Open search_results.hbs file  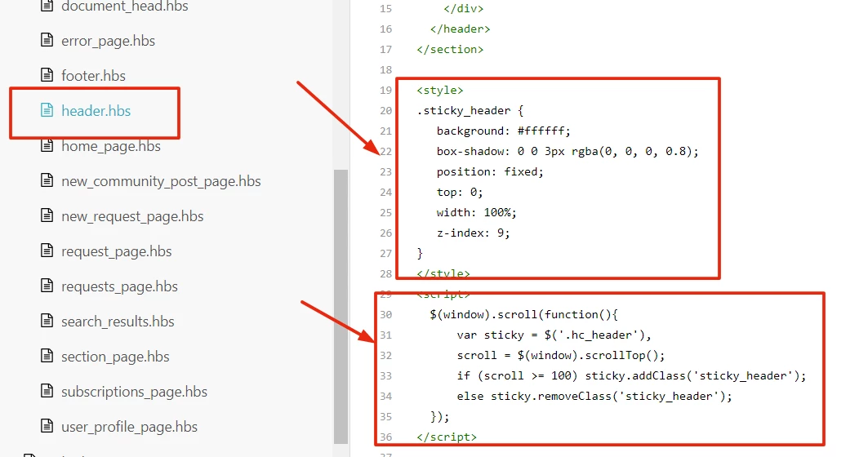[x=118, y=322]
